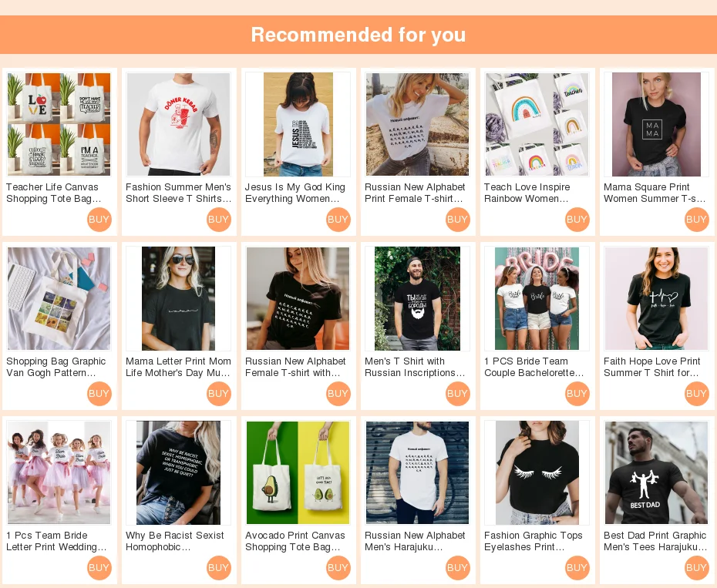
Task: Open Mama Letter Print Mom Life title link
Action: pos(178,367)
